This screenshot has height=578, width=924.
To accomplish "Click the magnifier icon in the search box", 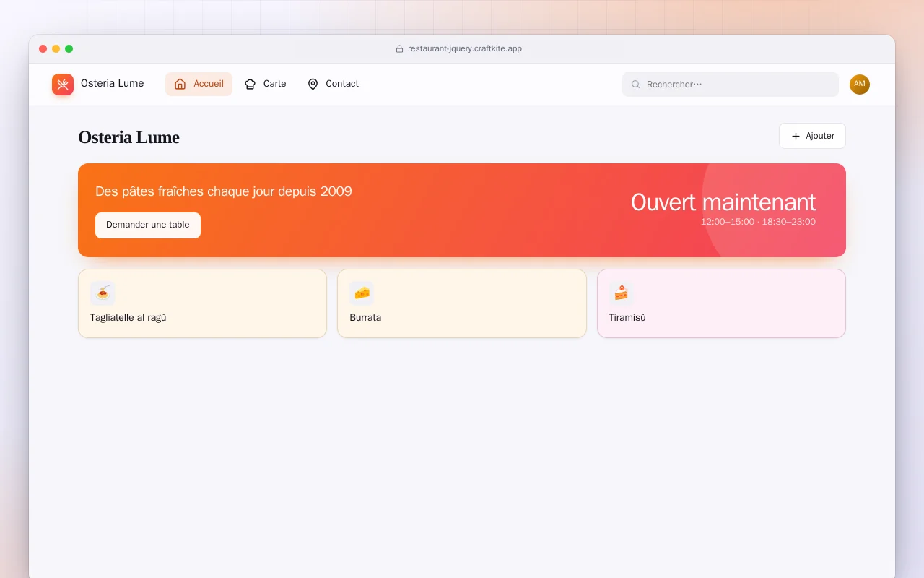I will [636, 85].
